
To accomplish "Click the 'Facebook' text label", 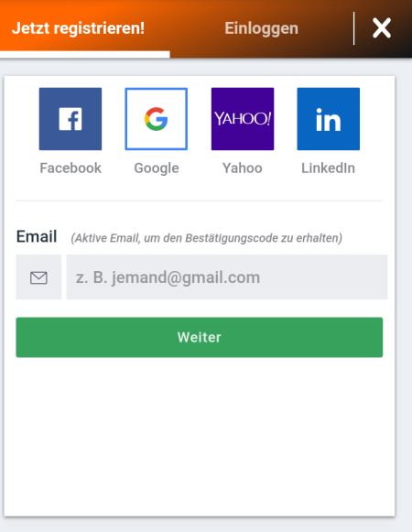I will (70, 168).
